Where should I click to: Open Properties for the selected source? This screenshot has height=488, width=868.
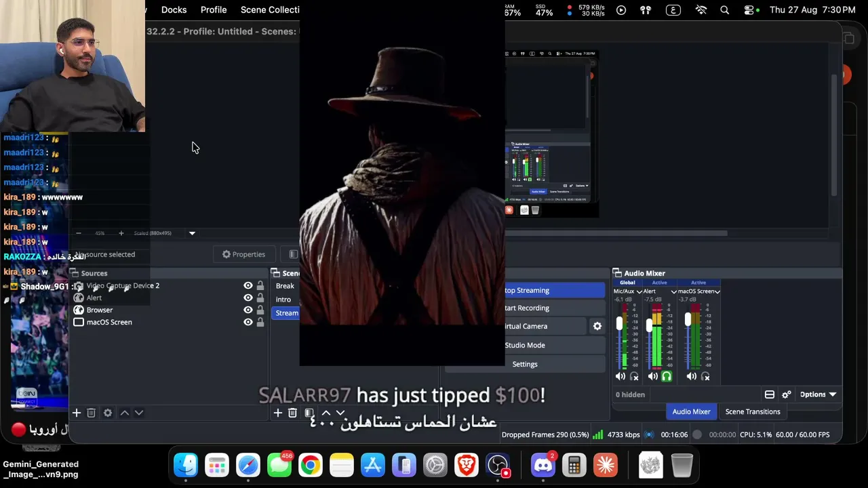tap(243, 254)
